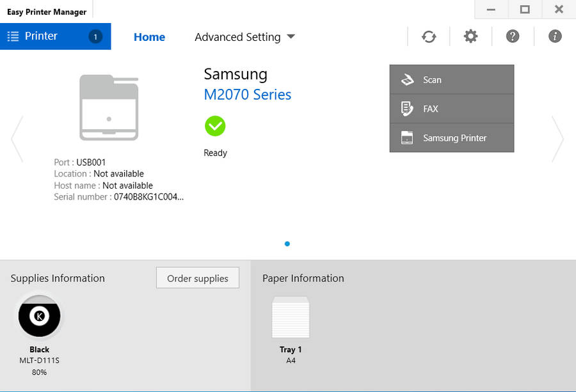
Task: Open the About information icon
Action: (x=555, y=36)
